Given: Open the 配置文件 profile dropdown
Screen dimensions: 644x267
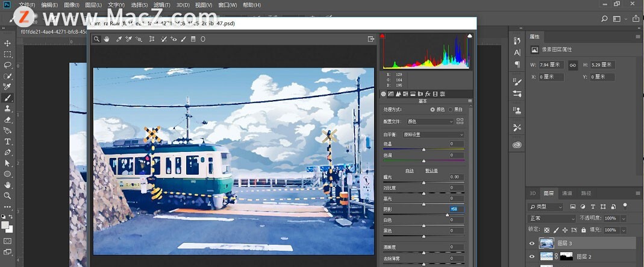Looking at the screenshot, I should (430, 122).
